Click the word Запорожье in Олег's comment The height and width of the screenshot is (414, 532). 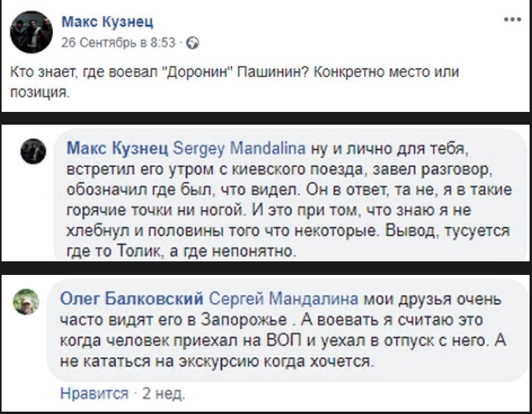(x=244, y=320)
